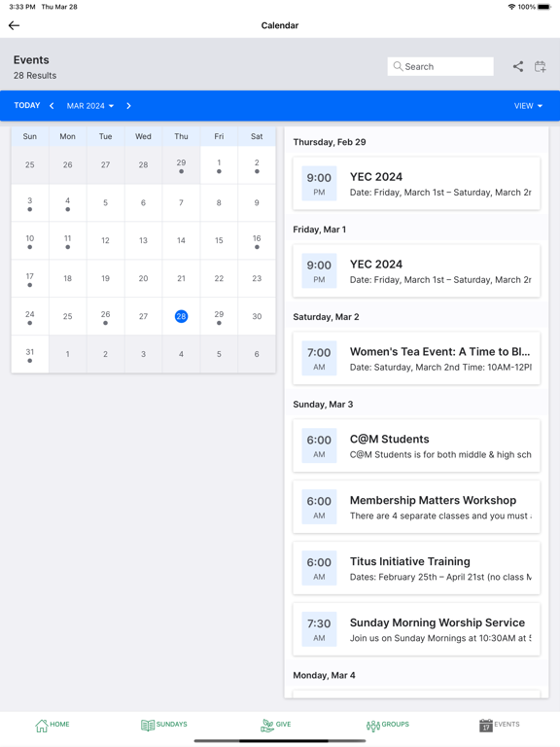Viewport: 560px width, 747px height.
Task: Select Monday March 4 in calendar
Action: coord(68,202)
